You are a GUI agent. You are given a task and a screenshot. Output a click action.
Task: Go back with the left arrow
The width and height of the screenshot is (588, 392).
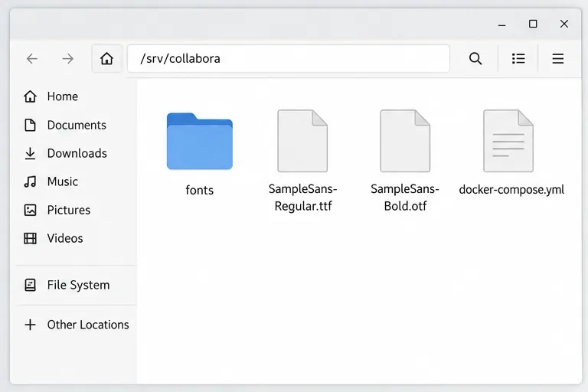tap(32, 58)
